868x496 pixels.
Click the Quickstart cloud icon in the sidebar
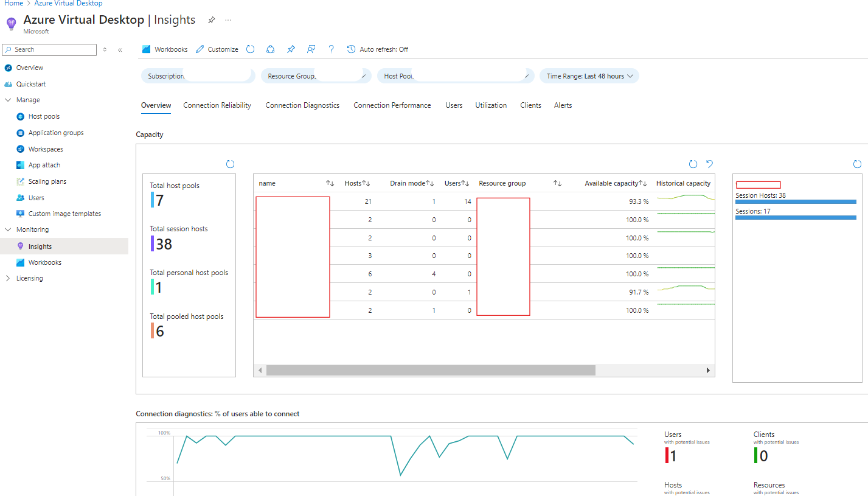[x=8, y=84]
